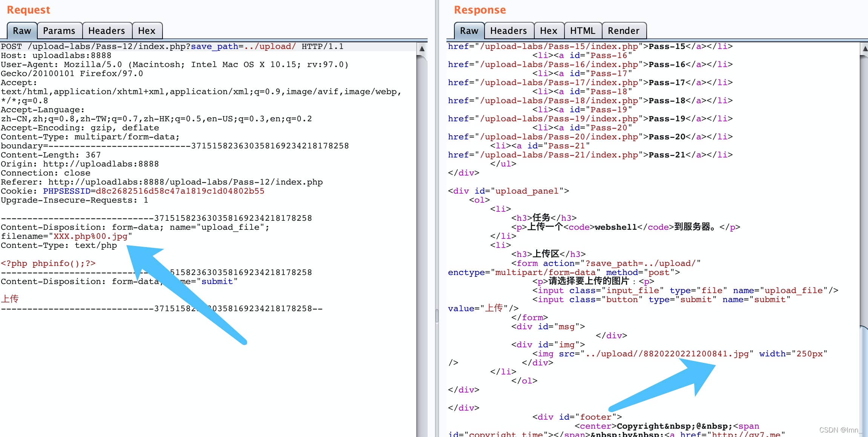Viewport: 868px width, 437px height.
Task: Click the img src 8820220221200841.jpg line
Action: point(680,354)
